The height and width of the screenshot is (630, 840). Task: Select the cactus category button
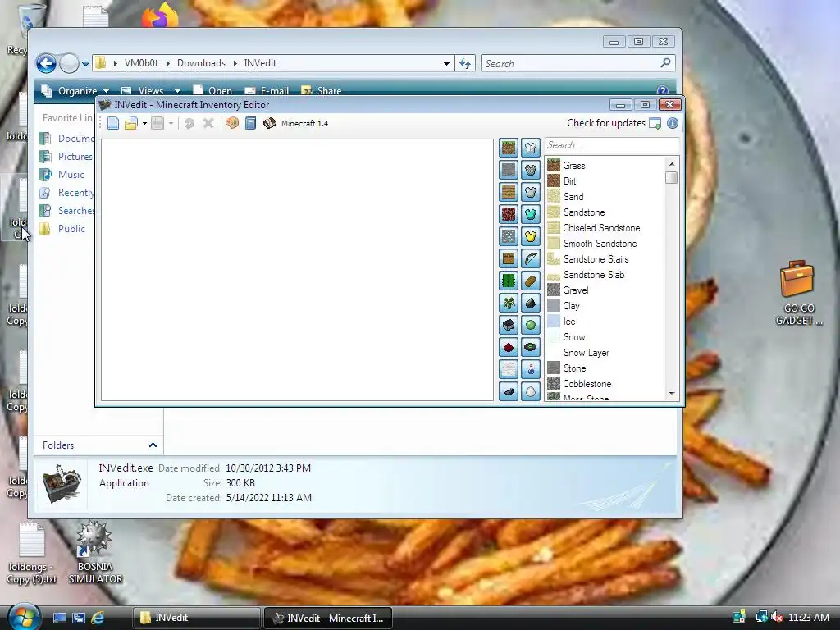[509, 281]
